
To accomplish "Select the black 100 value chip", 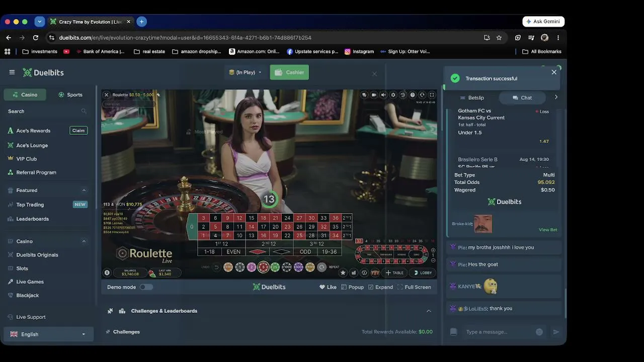I will pos(287,267).
